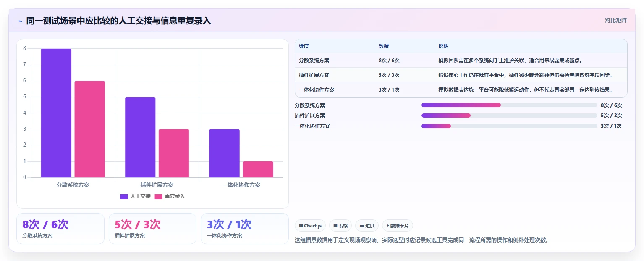Viewport: 644px width, 261px height.
Task: Click 分散系统方案 label on chart x-axis
Action: [73, 185]
